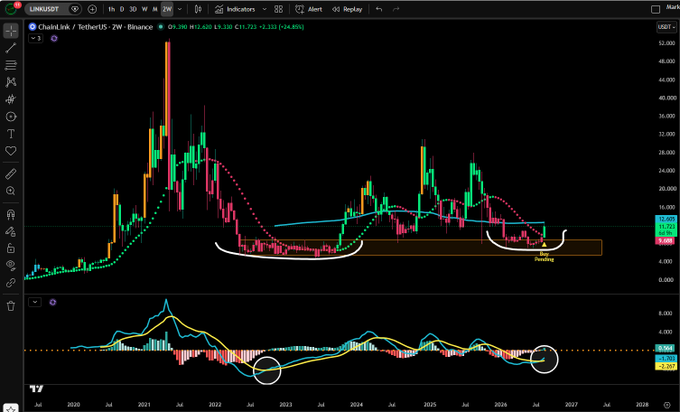Select the crosshair cursor tool
The width and height of the screenshot is (680, 412).
click(11, 31)
